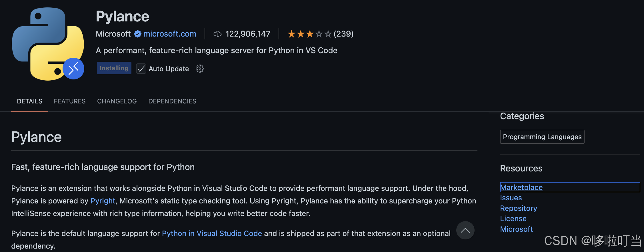This screenshot has width=644, height=252.
Task: Click the scroll-to-top arrow button
Action: tap(465, 230)
